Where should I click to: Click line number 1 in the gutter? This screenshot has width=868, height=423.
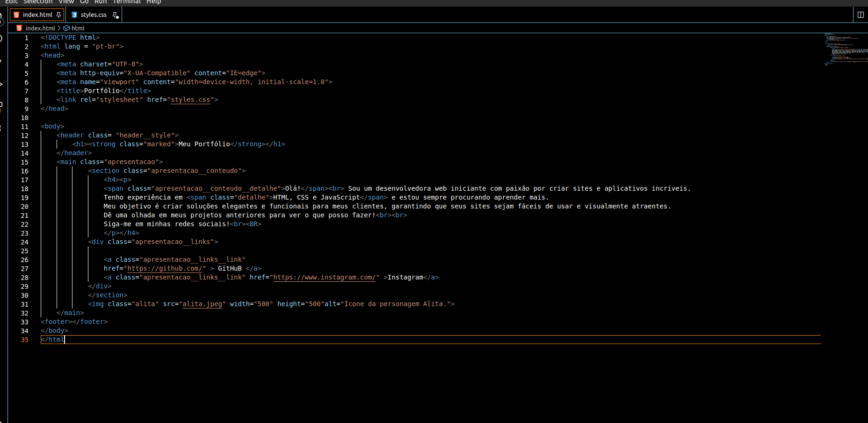26,38
